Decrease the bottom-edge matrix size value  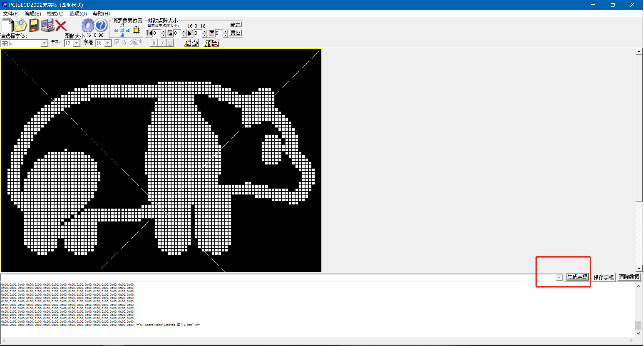pyautogui.click(x=225, y=35)
